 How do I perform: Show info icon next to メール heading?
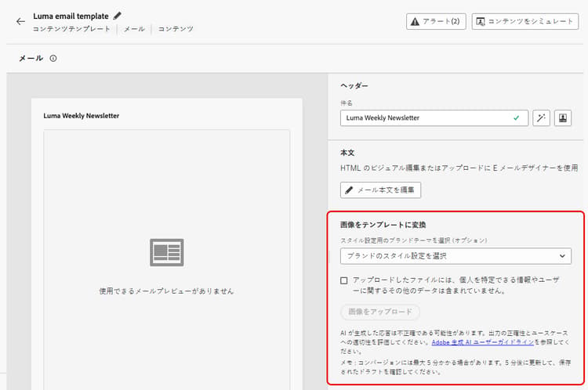[53, 59]
